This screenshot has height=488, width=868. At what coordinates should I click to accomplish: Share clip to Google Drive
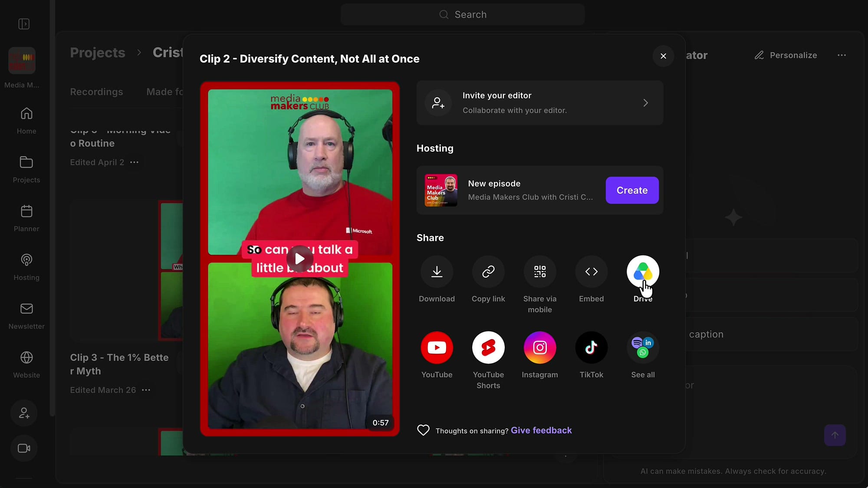tap(643, 272)
